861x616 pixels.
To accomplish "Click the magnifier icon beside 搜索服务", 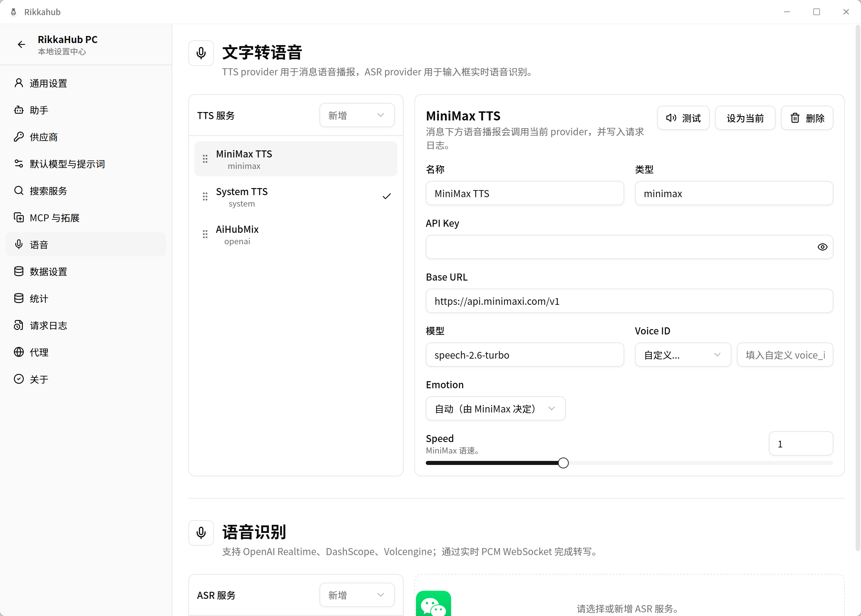I will click(18, 191).
